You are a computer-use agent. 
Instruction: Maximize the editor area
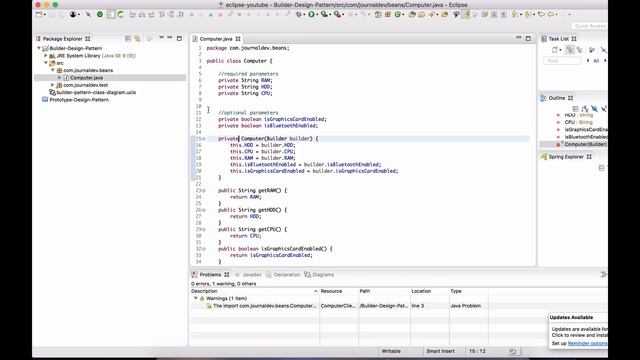coord(528,38)
